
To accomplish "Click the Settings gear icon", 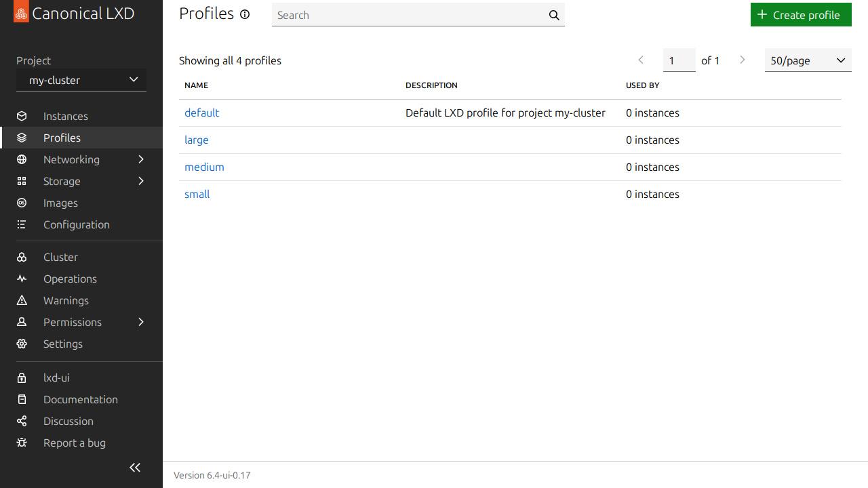I will click(22, 344).
